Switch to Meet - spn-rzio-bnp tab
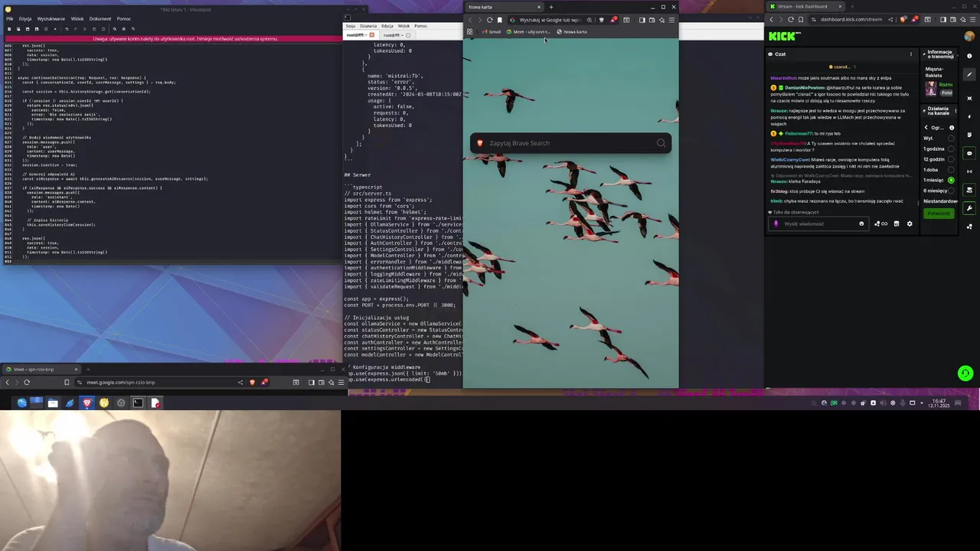This screenshot has width=980, height=551. 41,370
